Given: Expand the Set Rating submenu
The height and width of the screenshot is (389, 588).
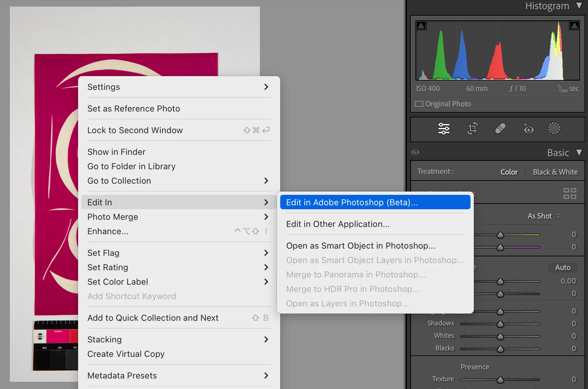Looking at the screenshot, I should tap(179, 267).
